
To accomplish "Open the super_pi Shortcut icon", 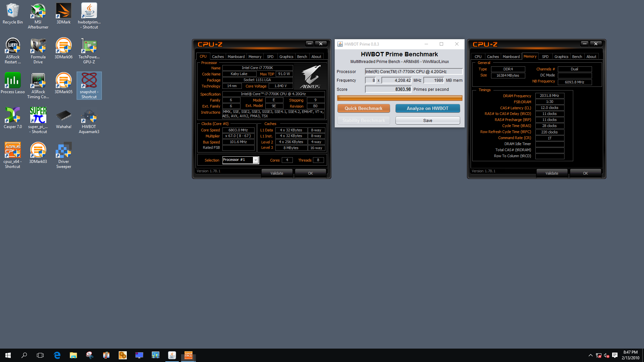I will 38,121.
